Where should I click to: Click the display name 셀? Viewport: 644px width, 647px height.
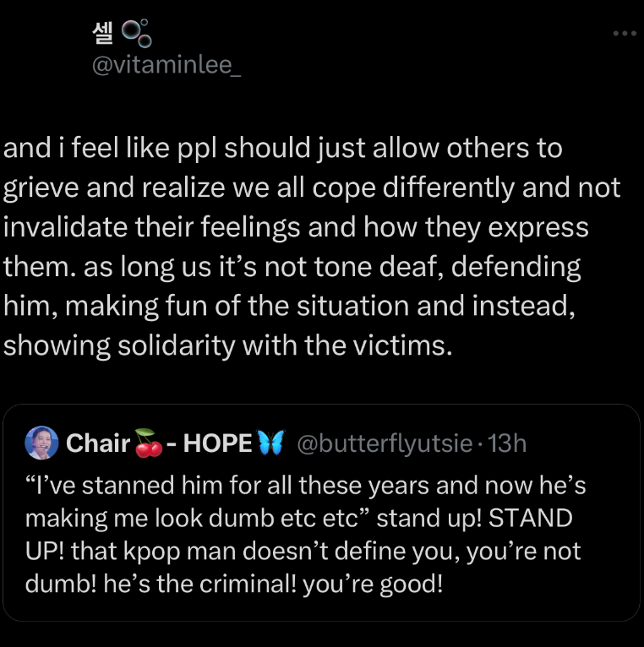[x=102, y=32]
